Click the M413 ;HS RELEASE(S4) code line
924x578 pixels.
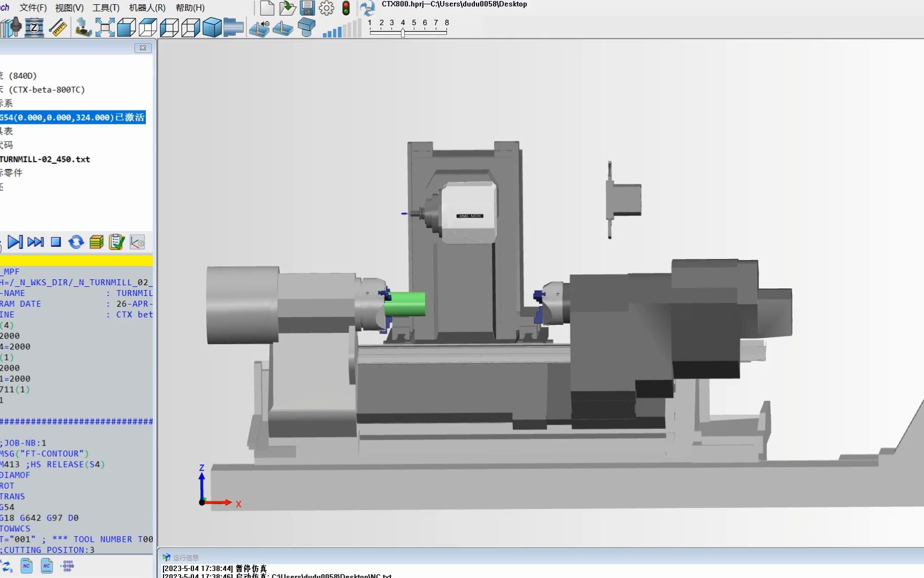[x=53, y=464]
